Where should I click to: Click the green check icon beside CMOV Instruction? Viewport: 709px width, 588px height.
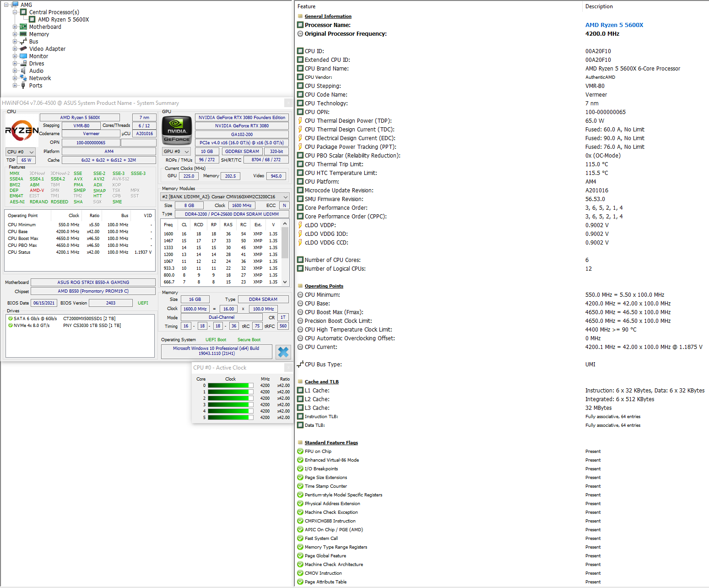[x=300, y=573]
